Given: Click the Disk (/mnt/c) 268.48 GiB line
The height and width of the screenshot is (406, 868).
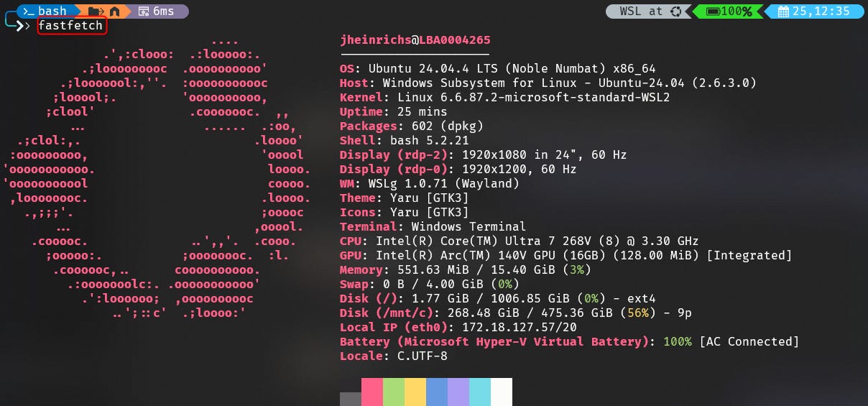Looking at the screenshot, I should (x=515, y=313).
